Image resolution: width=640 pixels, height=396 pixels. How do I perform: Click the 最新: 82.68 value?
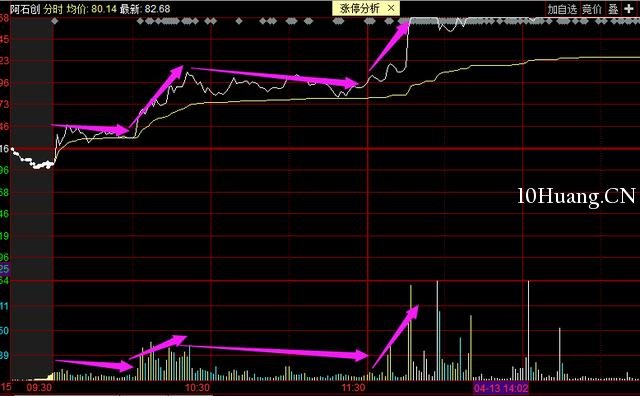pyautogui.click(x=145, y=9)
